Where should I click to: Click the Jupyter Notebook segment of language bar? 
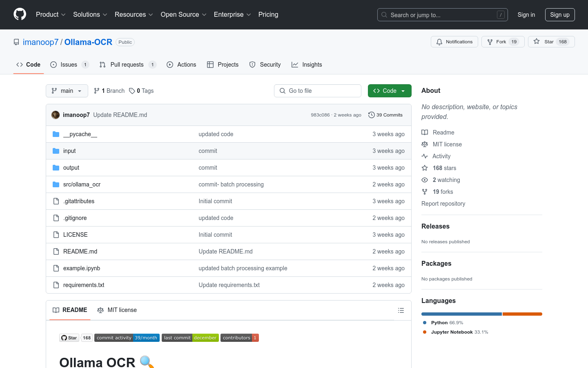click(522, 314)
